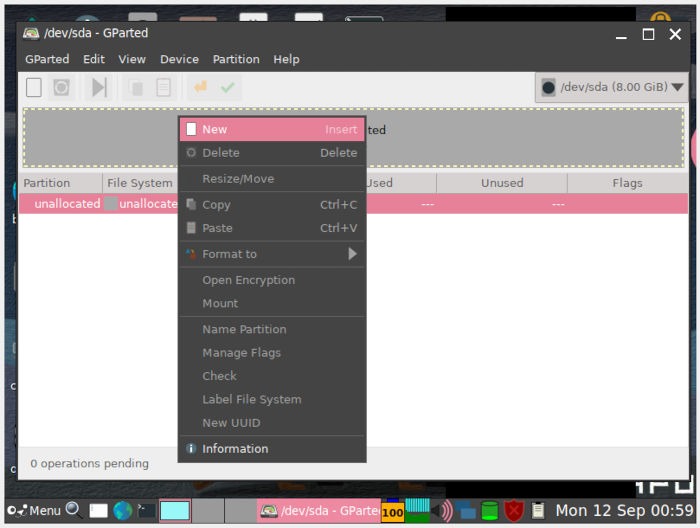This screenshot has height=528, width=700.
Task: Select Manage Flags in the context menu
Action: click(272, 353)
